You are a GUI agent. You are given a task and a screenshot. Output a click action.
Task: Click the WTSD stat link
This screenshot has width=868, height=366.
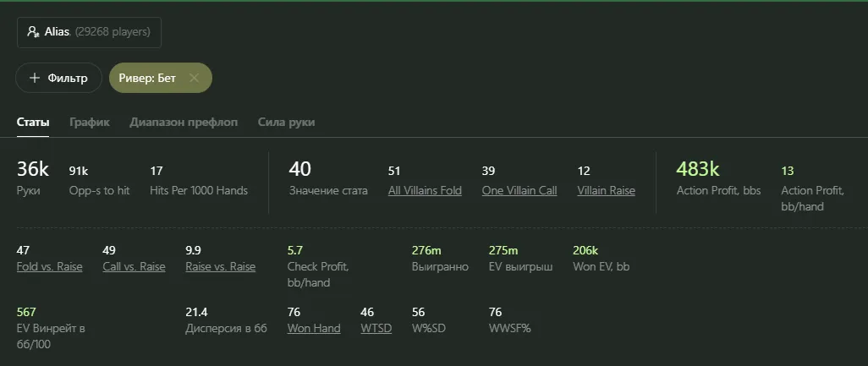point(376,328)
